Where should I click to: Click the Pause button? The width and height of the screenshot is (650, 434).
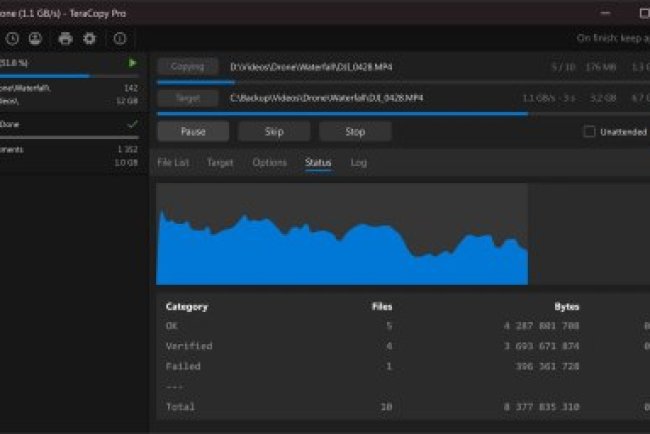click(x=193, y=131)
